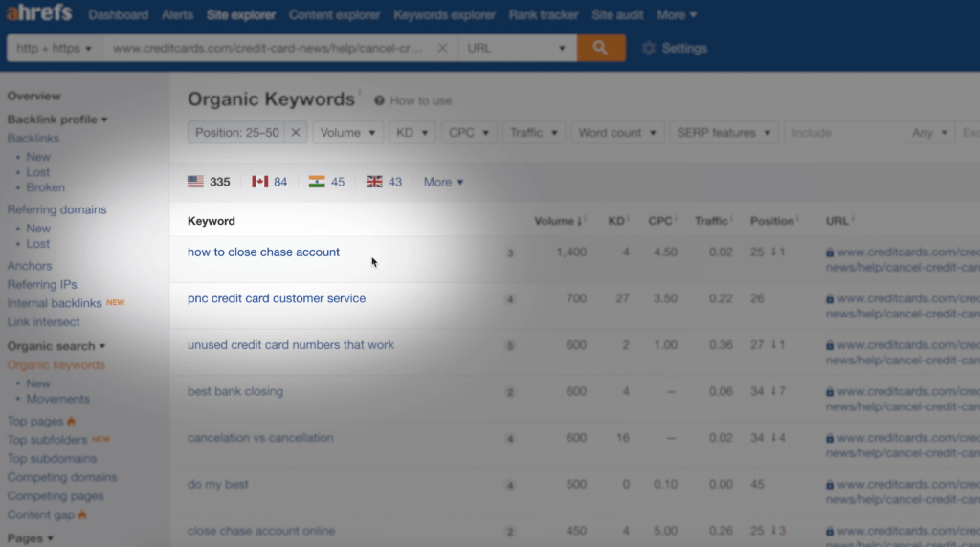Viewport: 980px width, 547px height.
Task: Open Alerts page
Action: 177,14
